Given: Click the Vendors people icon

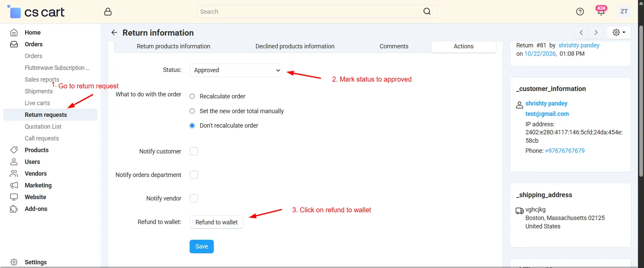Looking at the screenshot, I should (14, 173).
